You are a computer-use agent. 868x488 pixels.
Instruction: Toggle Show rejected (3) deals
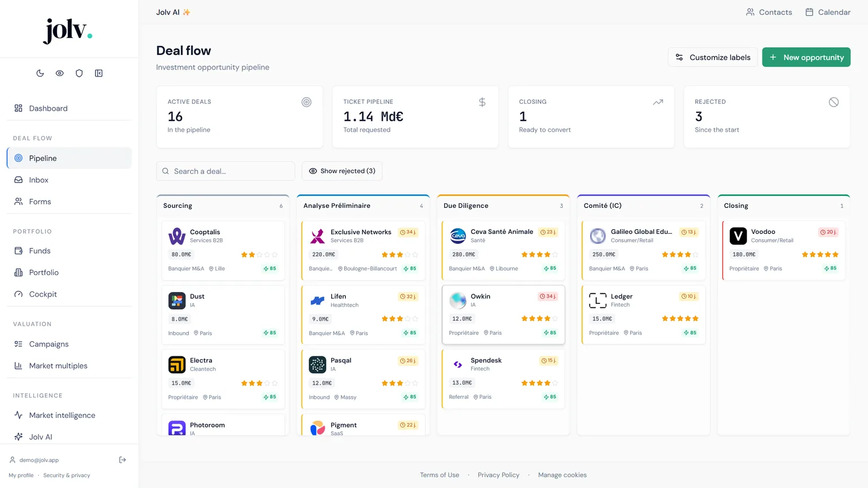[342, 171]
